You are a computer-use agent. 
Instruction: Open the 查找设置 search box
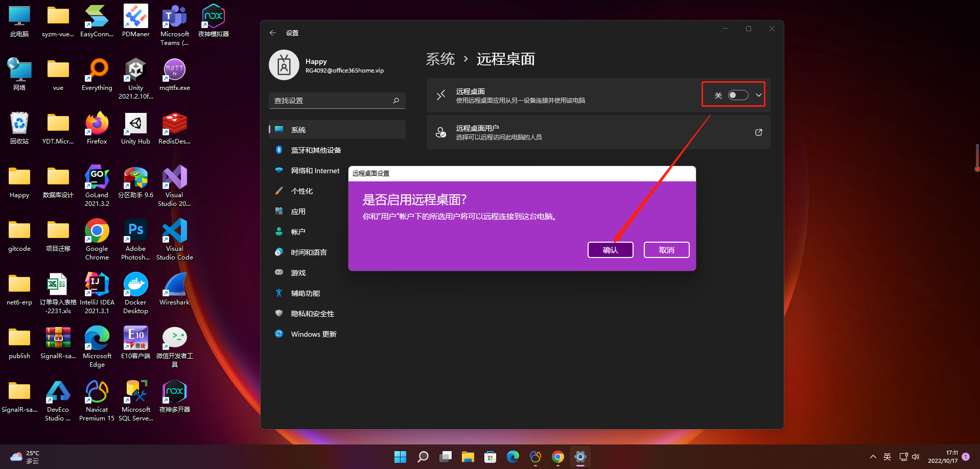337,101
